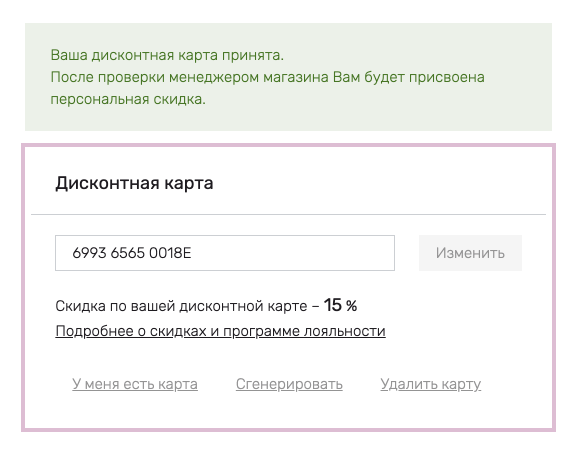Click the card number text 6993 6565 0018E
The height and width of the screenshot is (456, 584).
(x=131, y=253)
